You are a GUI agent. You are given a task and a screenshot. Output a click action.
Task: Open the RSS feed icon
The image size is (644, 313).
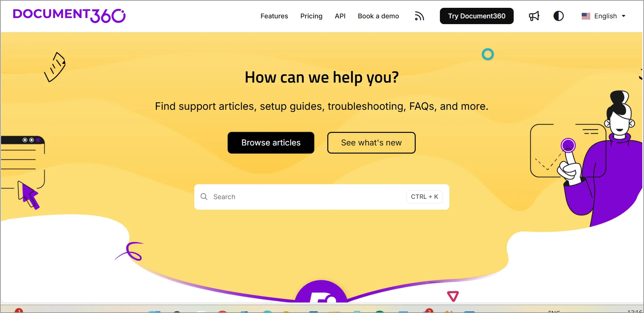[419, 16]
